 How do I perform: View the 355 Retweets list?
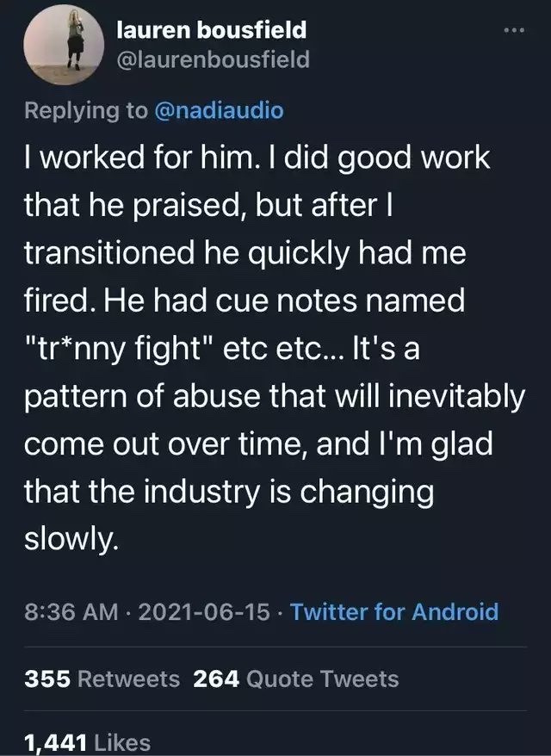(x=102, y=679)
